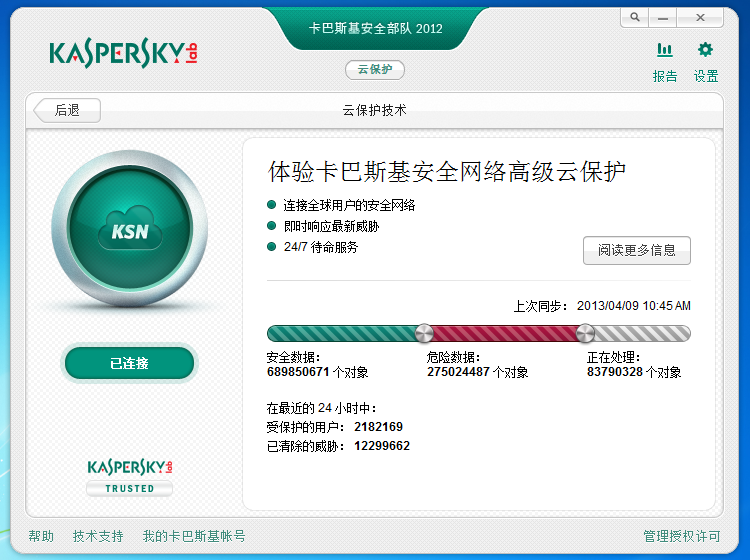The image size is (750, 560).
Task: Click the 上次同步 label
Action: pyautogui.click(x=540, y=306)
